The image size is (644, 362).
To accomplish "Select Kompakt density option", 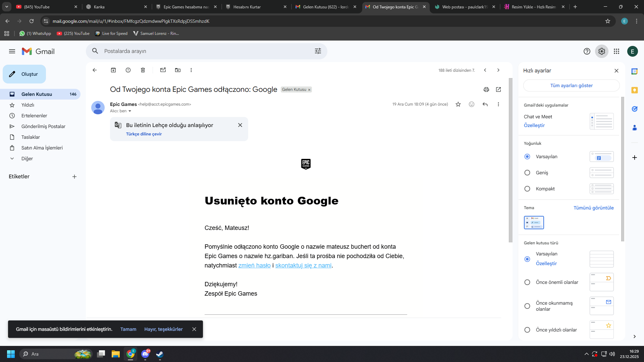I will click(527, 189).
